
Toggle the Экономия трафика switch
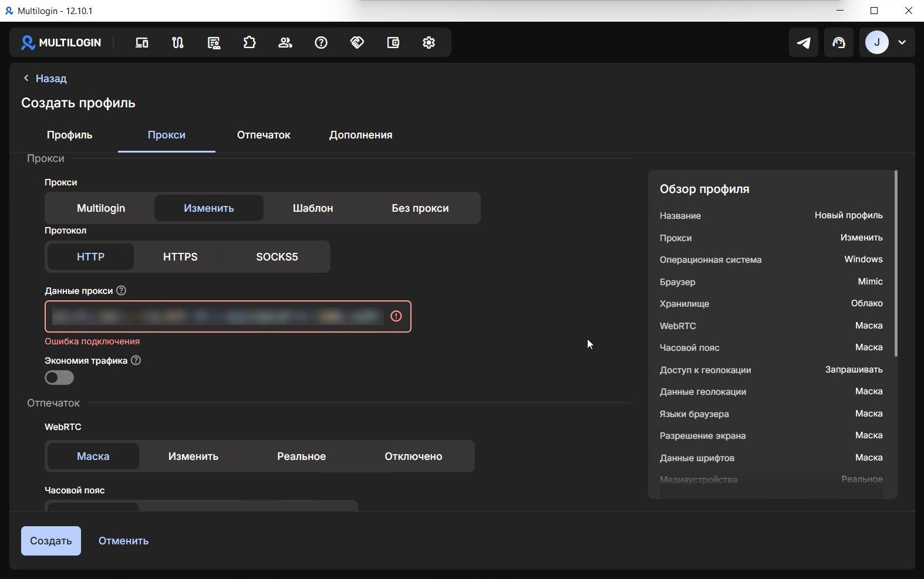coord(59,378)
